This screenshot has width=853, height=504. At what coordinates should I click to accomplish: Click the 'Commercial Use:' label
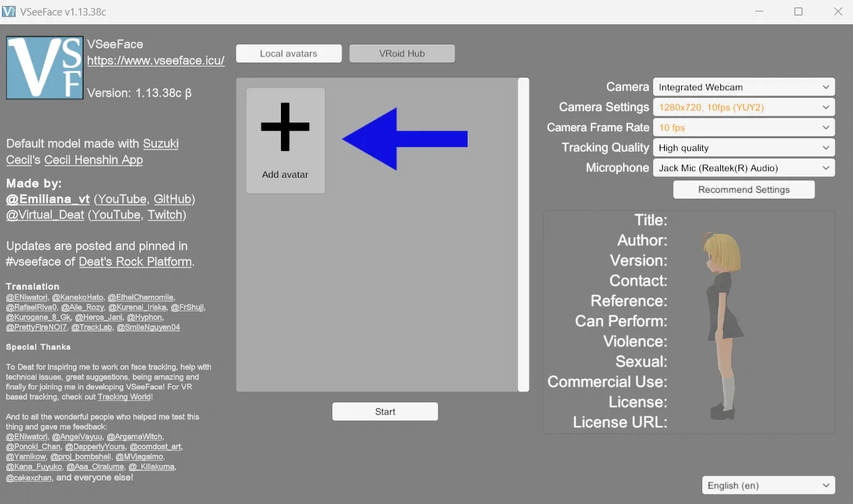607,382
